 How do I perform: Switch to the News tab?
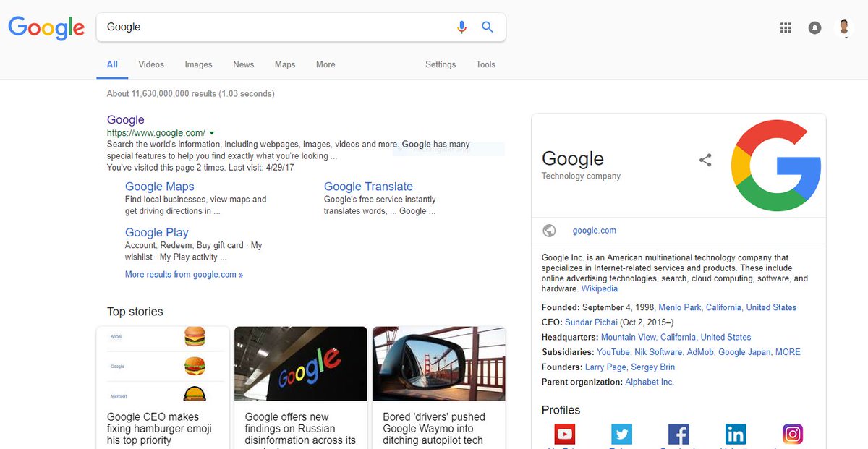(243, 64)
